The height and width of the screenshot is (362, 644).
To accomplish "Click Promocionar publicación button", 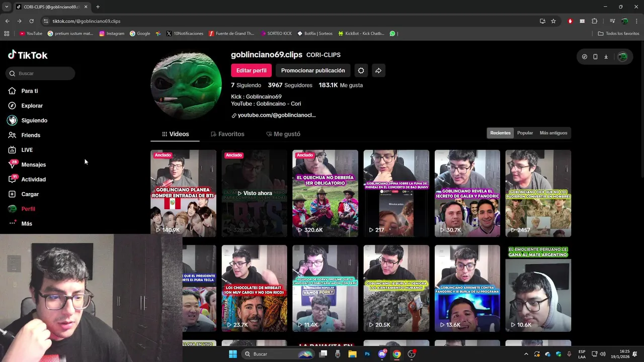I will (x=313, y=70).
